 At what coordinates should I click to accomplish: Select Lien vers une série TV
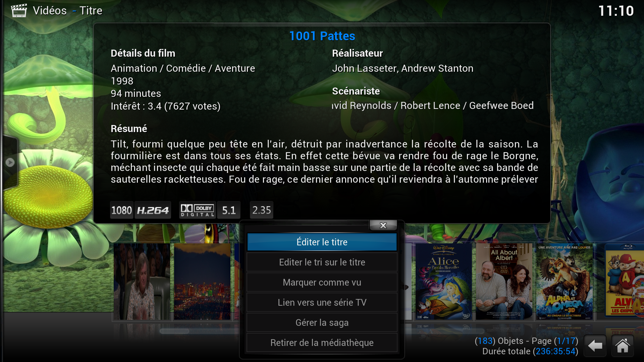pyautogui.click(x=322, y=302)
